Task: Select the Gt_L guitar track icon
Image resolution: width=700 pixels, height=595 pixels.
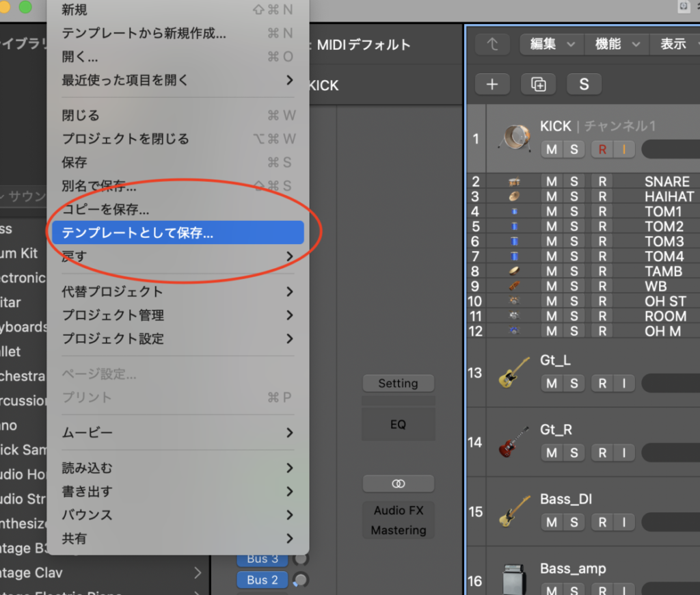Action: (513, 373)
